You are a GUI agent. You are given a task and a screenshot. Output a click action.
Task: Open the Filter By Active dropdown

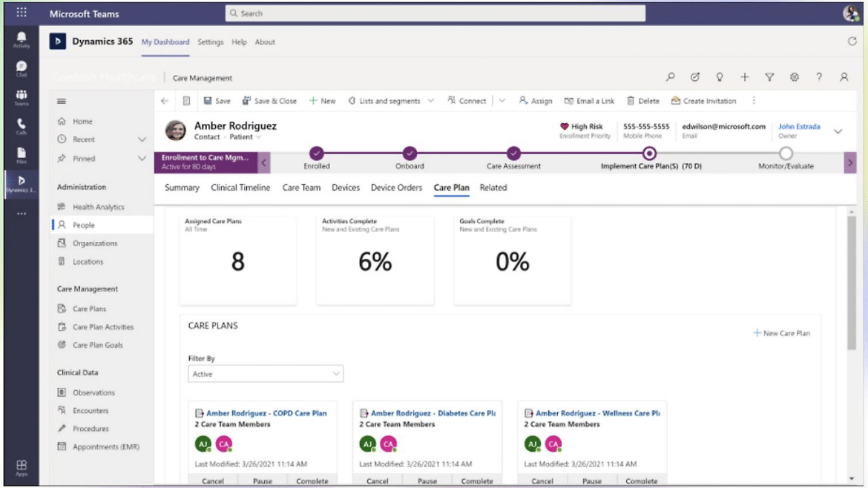click(266, 374)
